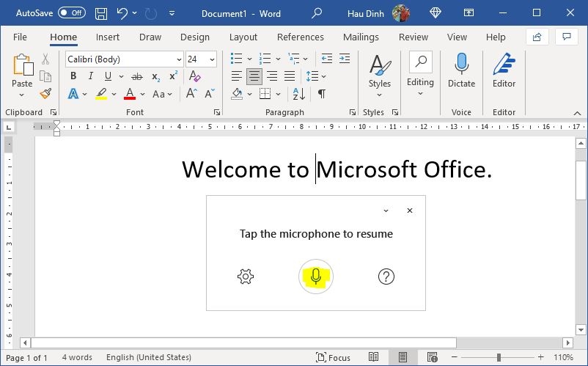Switch to the Draw tab
Image resolution: width=588 pixels, height=366 pixels.
(x=150, y=37)
